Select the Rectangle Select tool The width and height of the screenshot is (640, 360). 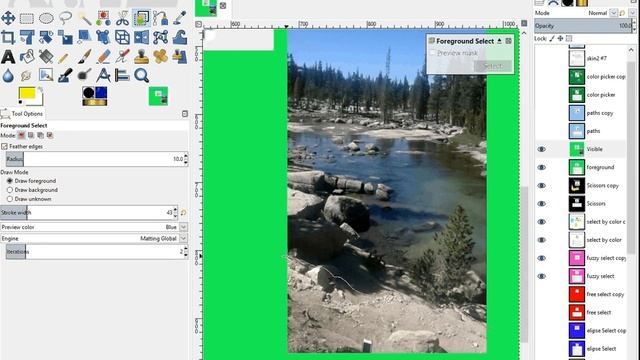pos(27,18)
